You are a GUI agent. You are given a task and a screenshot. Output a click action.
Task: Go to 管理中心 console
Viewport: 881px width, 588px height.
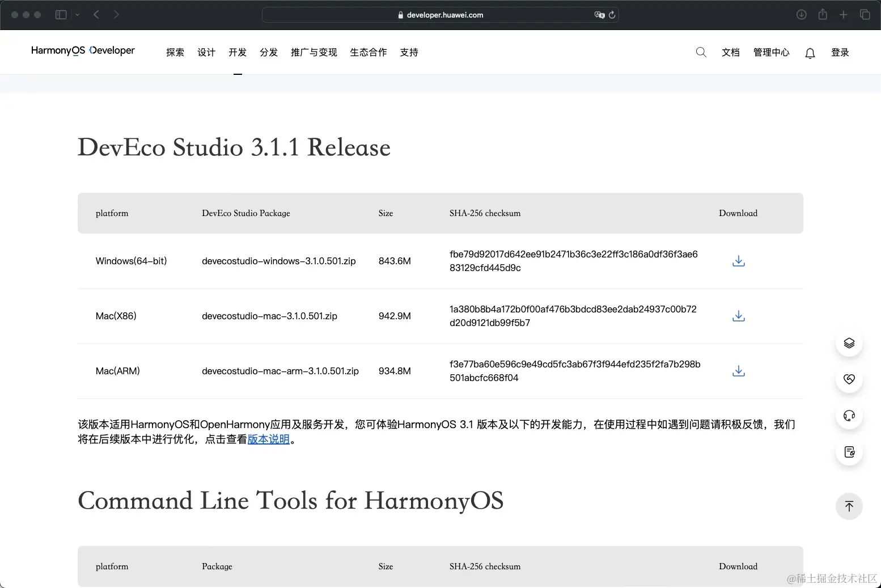772,52
